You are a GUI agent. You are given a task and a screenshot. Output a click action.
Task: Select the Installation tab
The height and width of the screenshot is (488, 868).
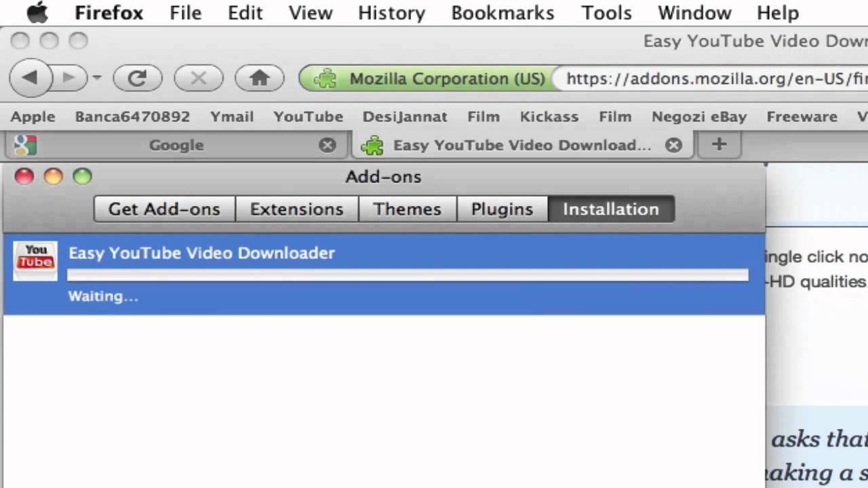point(611,209)
